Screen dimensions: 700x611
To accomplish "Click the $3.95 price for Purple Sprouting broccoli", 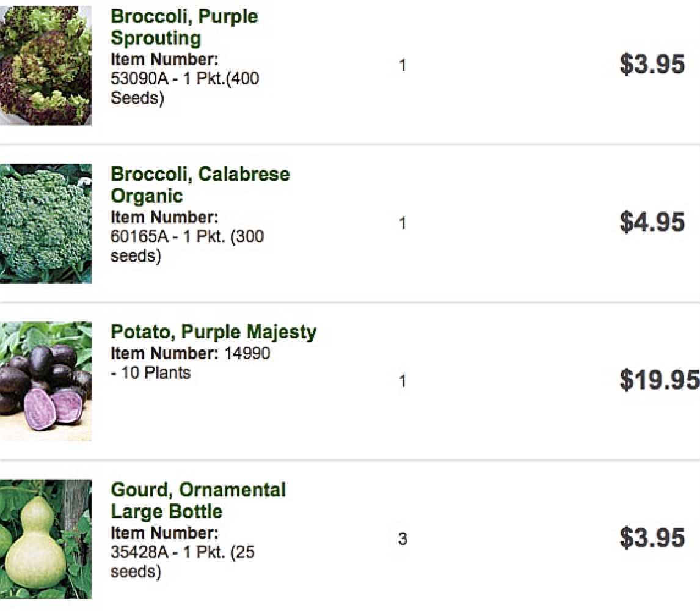I will [x=652, y=64].
